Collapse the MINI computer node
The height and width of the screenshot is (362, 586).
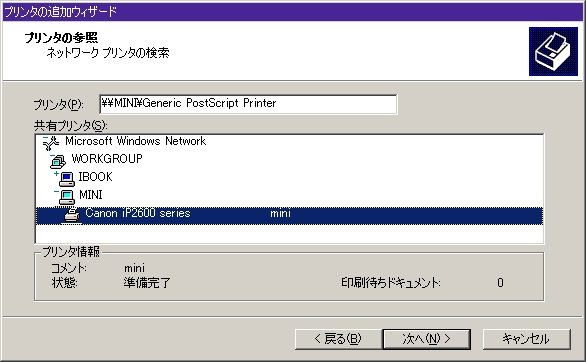[x=56, y=192]
